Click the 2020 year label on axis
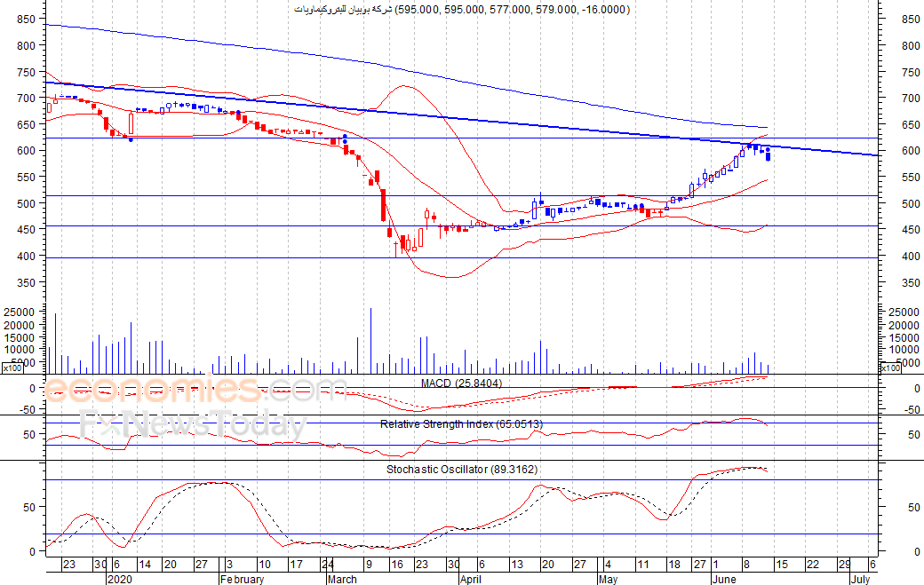This screenshot has height=585, width=924. (120, 579)
